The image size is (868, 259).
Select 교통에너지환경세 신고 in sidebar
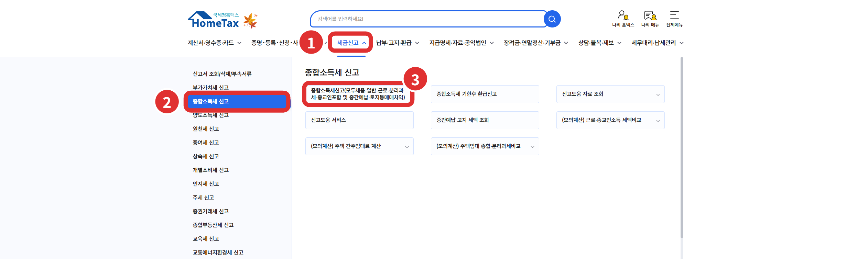click(x=218, y=252)
